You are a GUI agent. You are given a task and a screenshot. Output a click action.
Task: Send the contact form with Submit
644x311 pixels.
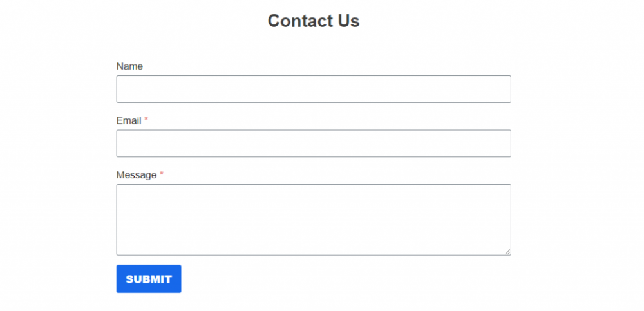pos(149,279)
